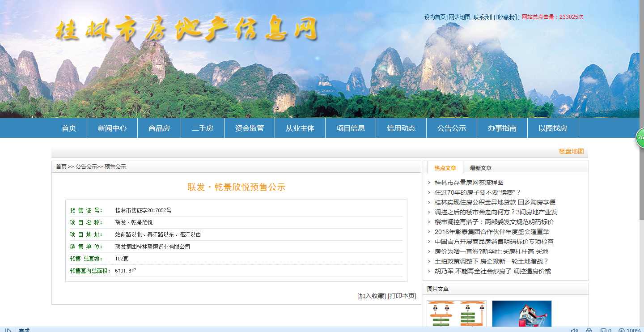
Task: Open the 以图找房 navigation item
Action: pos(552,128)
